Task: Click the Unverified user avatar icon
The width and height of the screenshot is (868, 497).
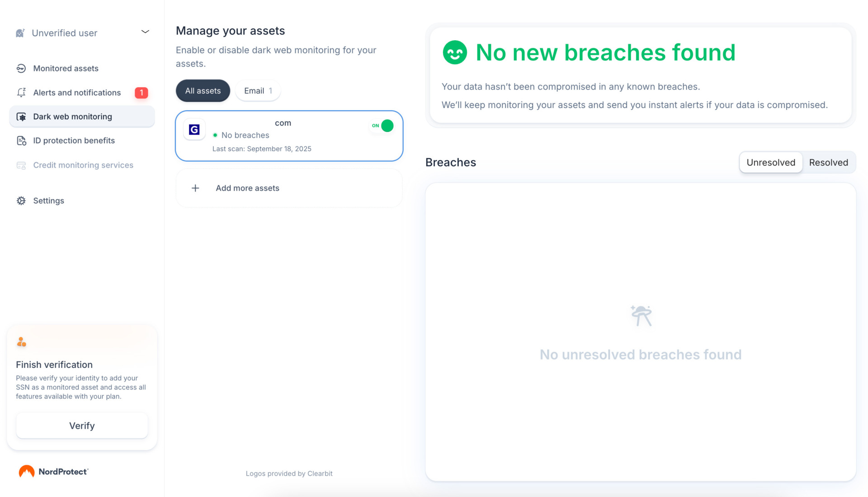Action: [20, 32]
